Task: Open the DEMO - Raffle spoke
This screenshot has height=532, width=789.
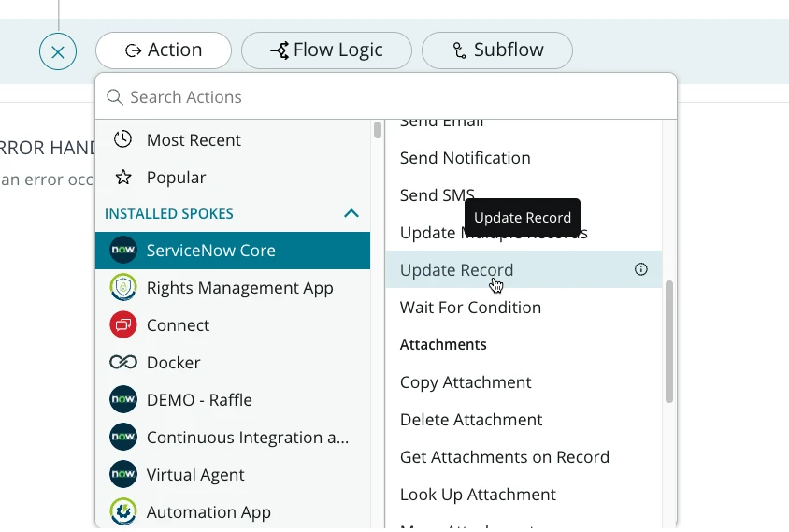Action: [x=199, y=400]
